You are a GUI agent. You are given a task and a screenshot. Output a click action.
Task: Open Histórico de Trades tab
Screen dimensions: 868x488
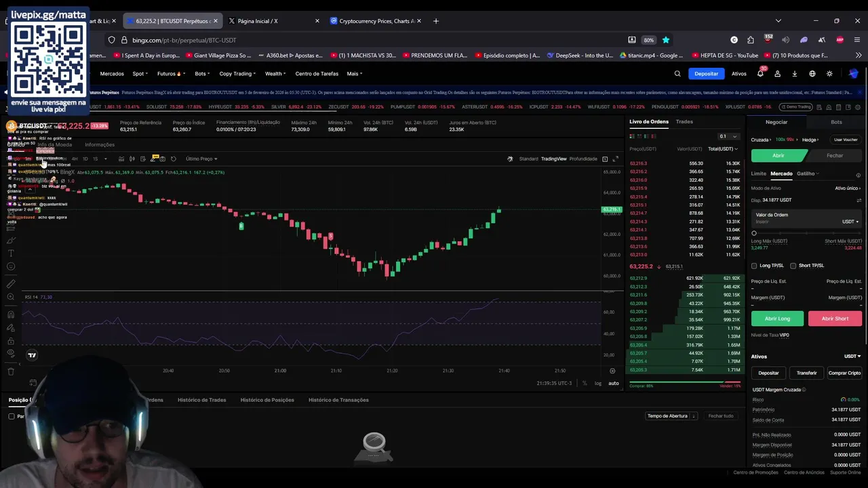201,400
